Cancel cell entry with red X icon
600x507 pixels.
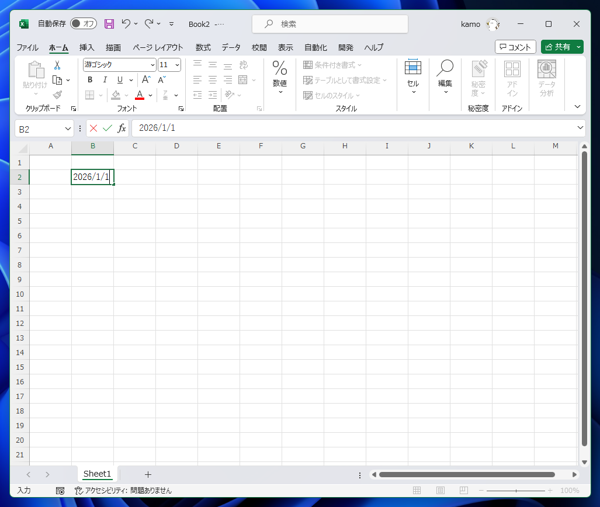tap(93, 128)
